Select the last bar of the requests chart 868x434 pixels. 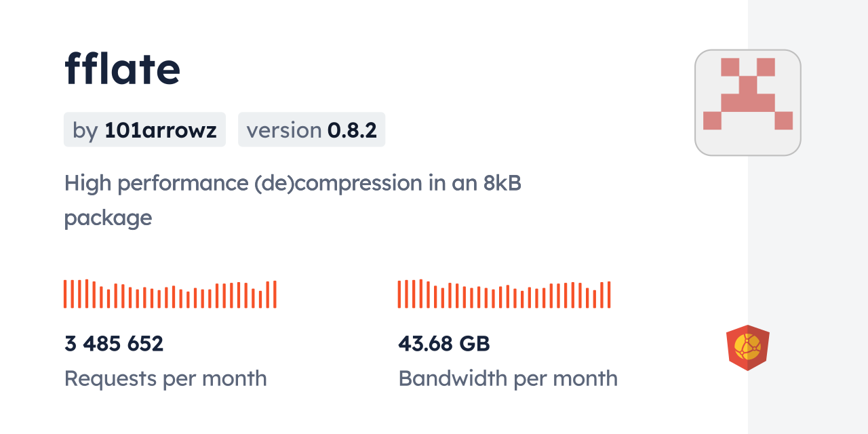275,294
